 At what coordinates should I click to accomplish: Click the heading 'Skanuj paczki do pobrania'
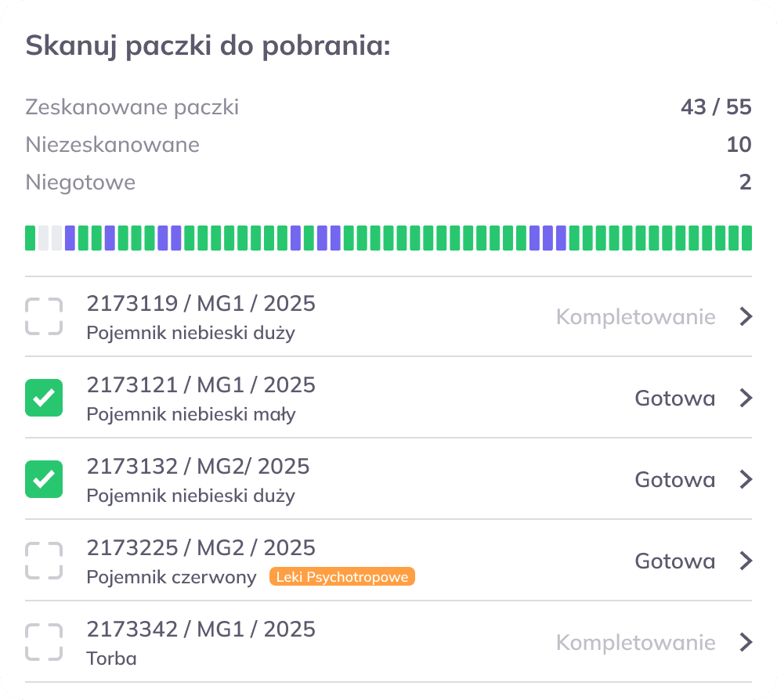click(209, 45)
